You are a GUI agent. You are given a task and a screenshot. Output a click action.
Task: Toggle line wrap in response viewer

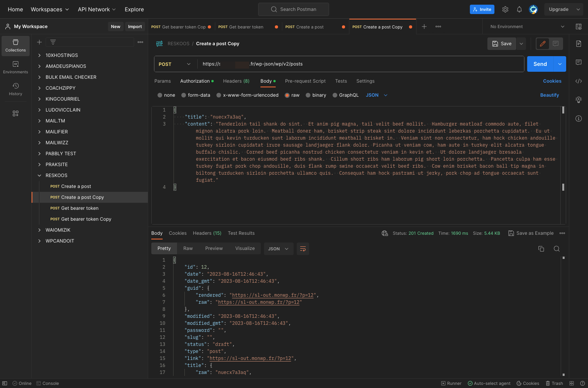click(303, 249)
